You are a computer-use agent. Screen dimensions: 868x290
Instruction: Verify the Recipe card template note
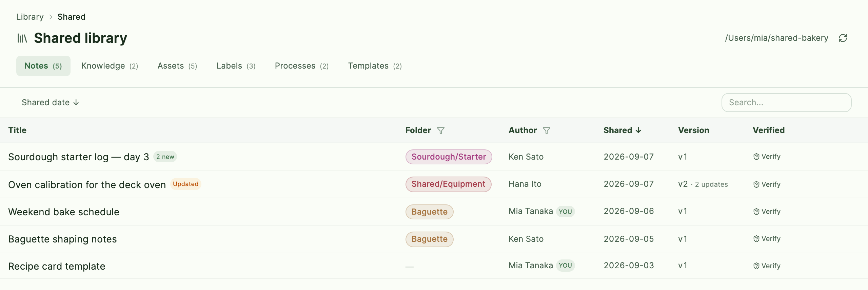767,266
